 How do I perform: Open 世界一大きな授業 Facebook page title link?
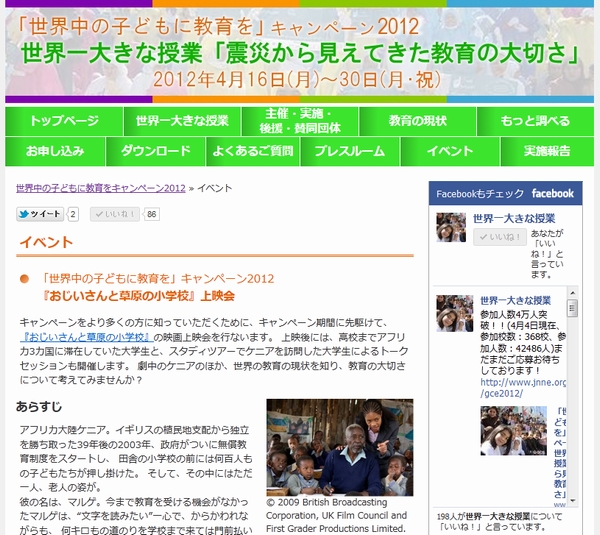click(514, 219)
